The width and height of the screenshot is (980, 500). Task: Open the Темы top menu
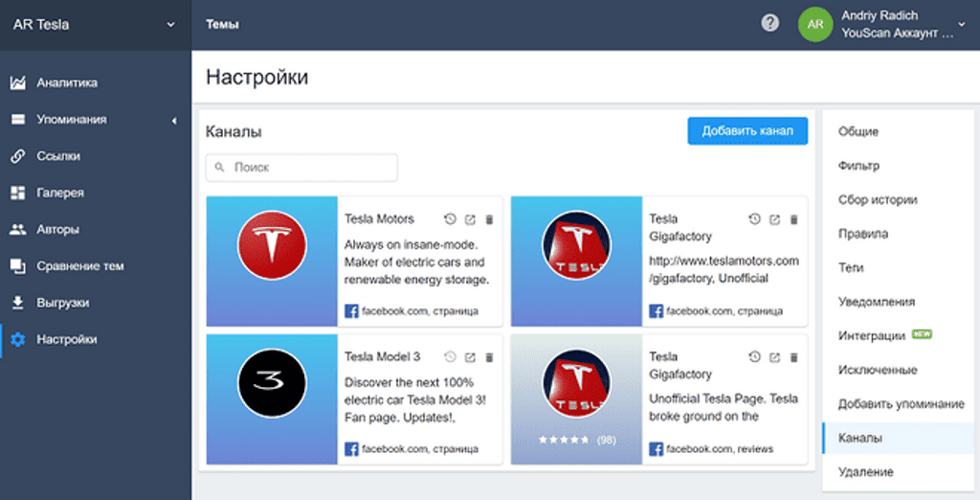(222, 24)
